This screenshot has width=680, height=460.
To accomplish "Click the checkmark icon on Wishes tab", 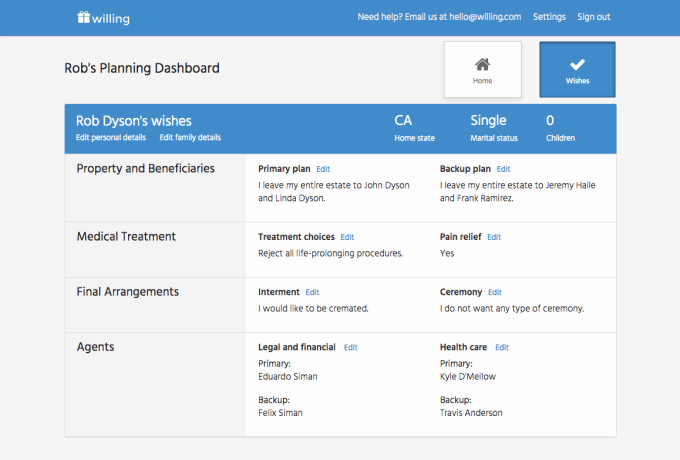I will tap(577, 64).
